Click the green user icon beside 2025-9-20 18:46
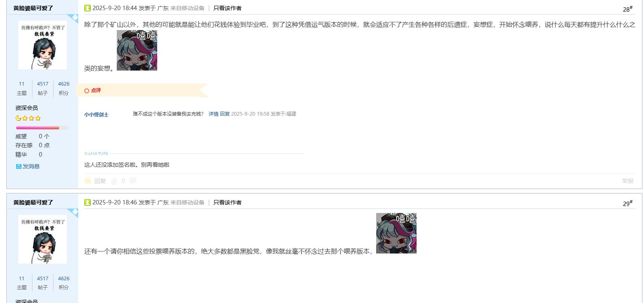Viewport: 644px width, 303px height. point(88,202)
